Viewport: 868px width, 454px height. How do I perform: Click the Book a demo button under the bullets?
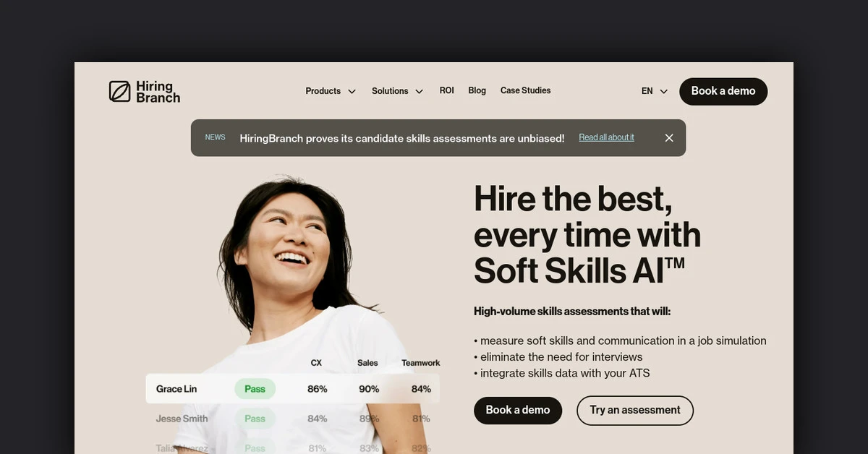[518, 410]
